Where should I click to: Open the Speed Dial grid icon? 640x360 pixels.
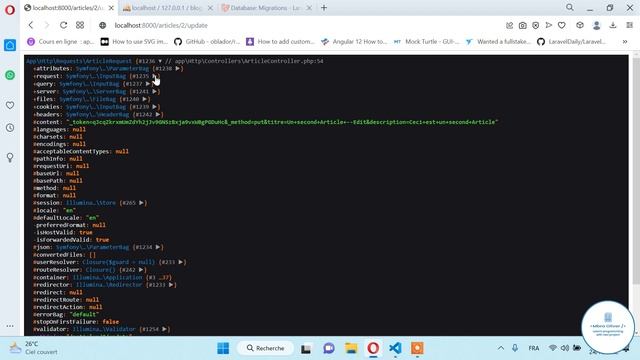(x=80, y=25)
